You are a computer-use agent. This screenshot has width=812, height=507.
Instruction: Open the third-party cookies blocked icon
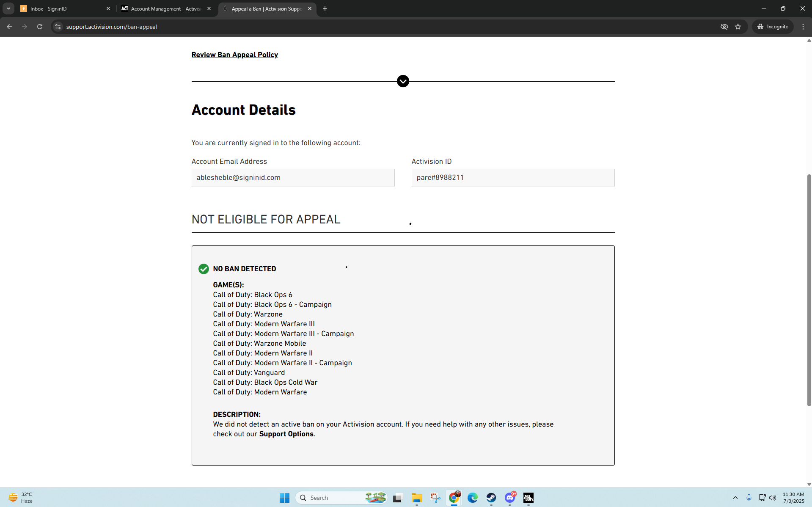pos(724,27)
